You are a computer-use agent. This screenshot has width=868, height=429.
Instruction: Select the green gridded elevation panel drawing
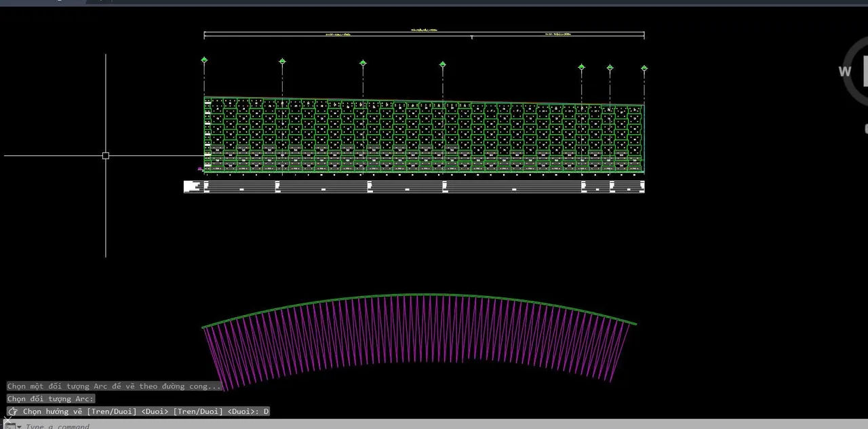pos(424,136)
